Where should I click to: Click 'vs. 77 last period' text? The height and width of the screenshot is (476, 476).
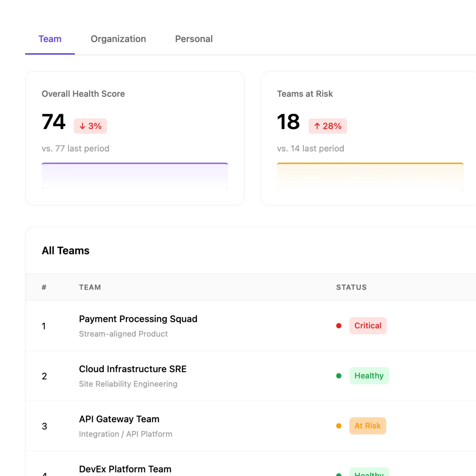pyautogui.click(x=75, y=149)
